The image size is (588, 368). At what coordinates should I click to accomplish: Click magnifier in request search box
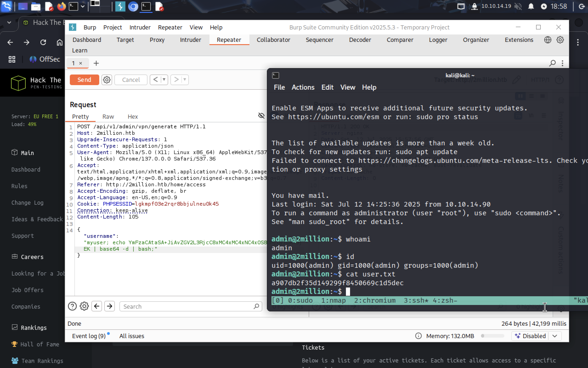pos(256,306)
